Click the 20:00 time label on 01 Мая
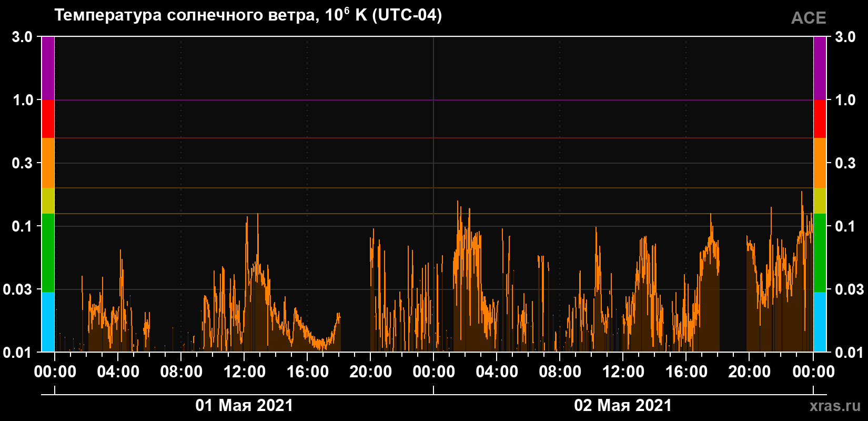 371,372
